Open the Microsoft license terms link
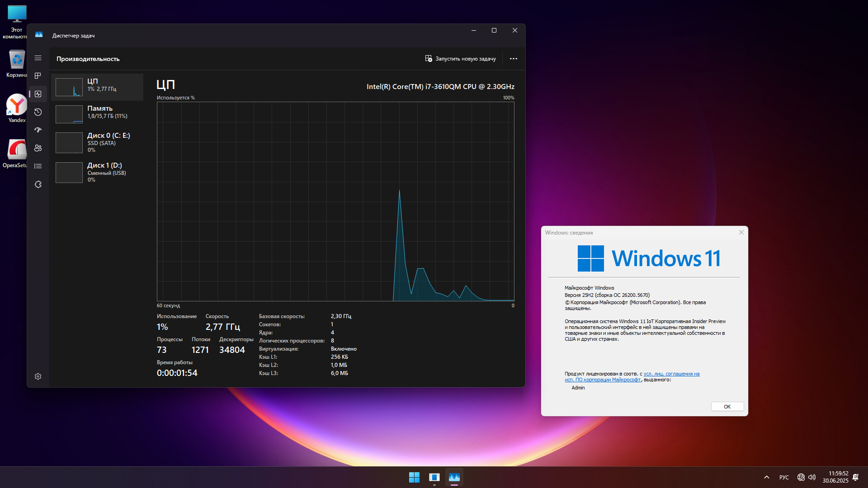The image size is (868, 488). click(671, 374)
